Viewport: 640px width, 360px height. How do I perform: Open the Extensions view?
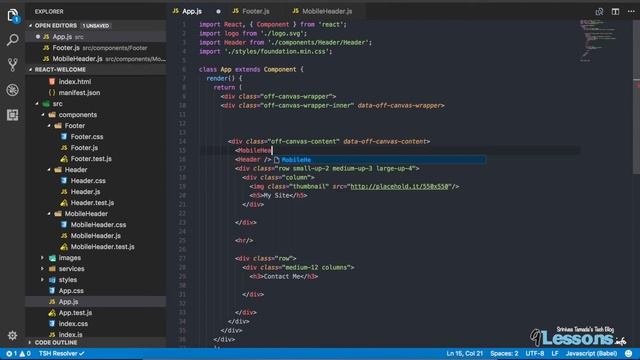(x=13, y=115)
